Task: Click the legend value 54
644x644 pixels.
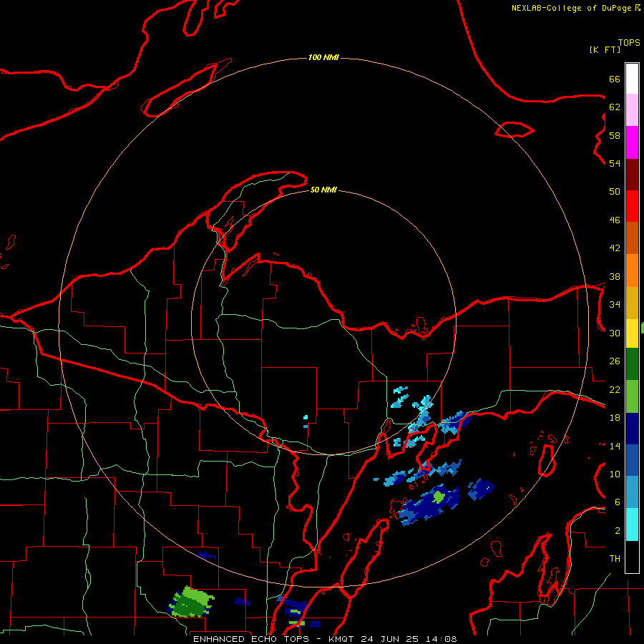Action: click(x=615, y=163)
